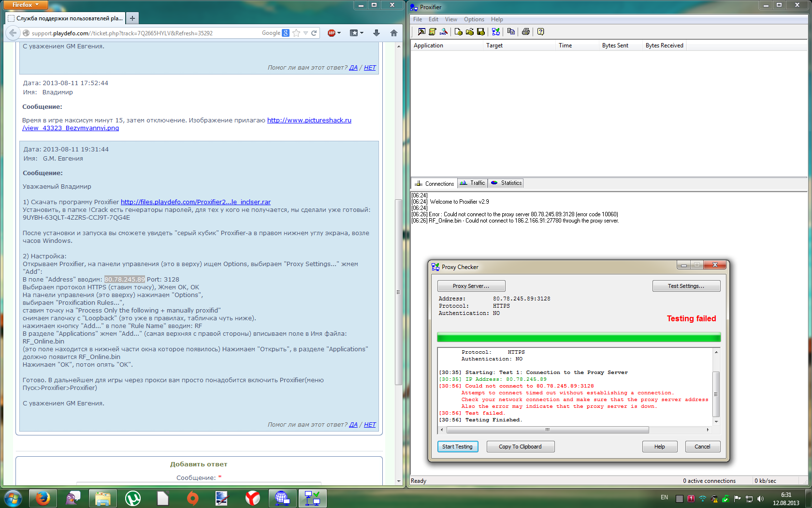Viewport: 812px width, 508px height.
Task: Click the Origin taskbar icon
Action: 193,498
